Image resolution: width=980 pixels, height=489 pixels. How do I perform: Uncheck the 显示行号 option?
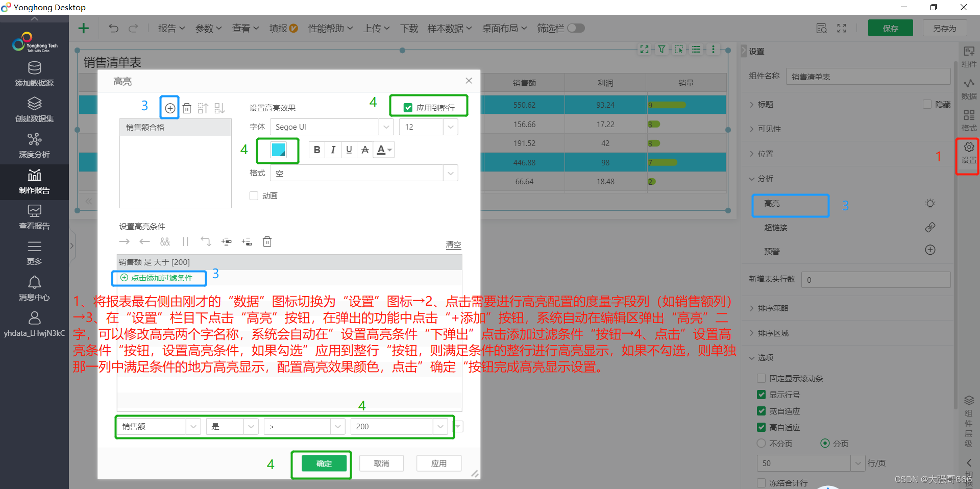point(761,395)
